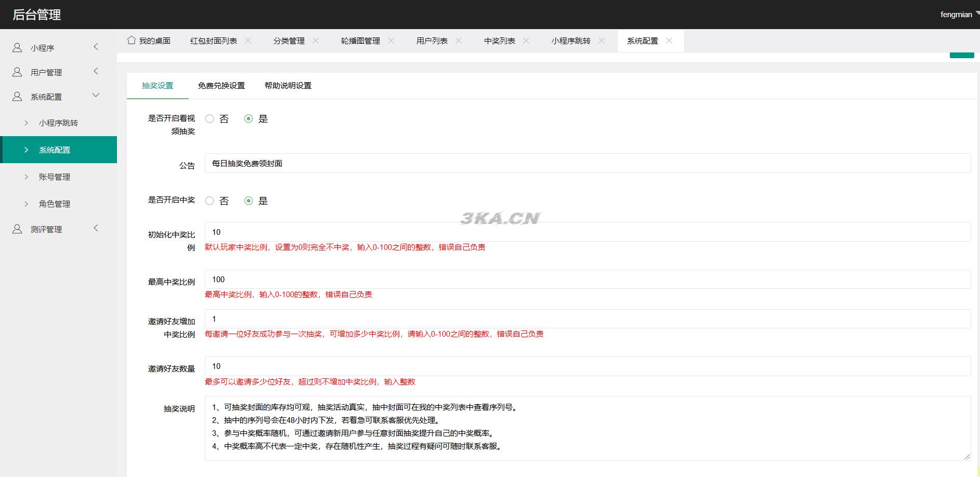The width and height of the screenshot is (980, 477).
Task: Select 否 for 是否开启看视频抽奖
Action: [x=210, y=119]
